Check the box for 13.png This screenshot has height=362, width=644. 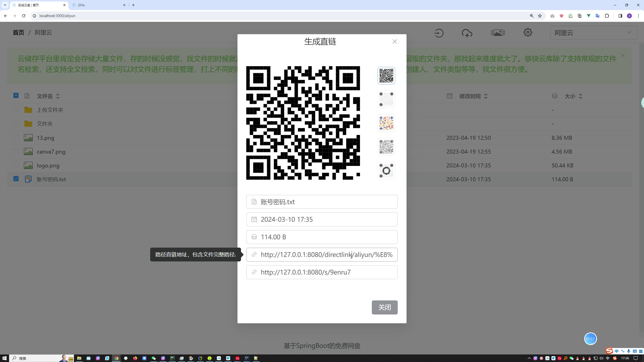(x=16, y=137)
